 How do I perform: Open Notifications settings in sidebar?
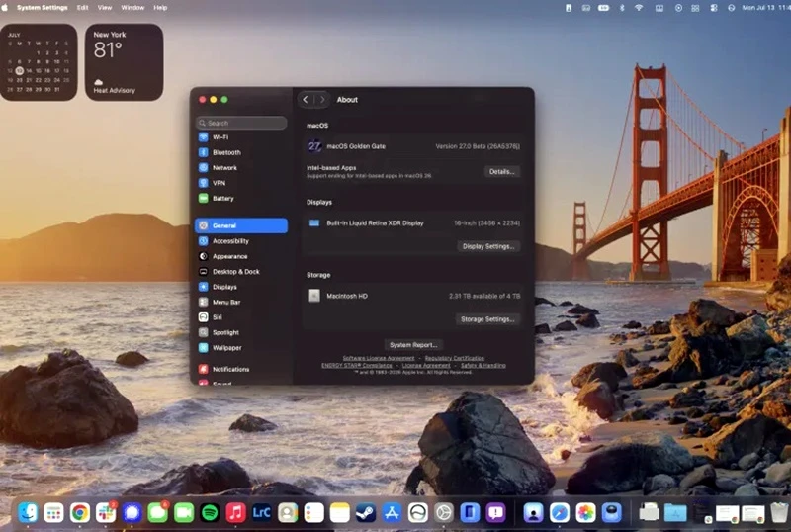pos(241,369)
